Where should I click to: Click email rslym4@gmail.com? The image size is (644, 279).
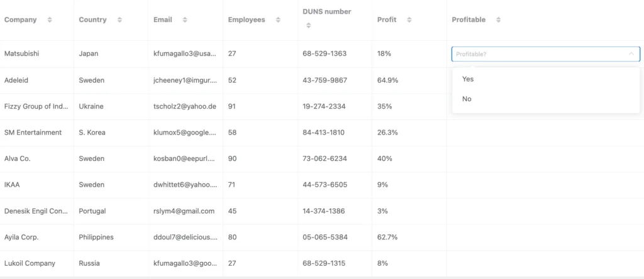184,211
